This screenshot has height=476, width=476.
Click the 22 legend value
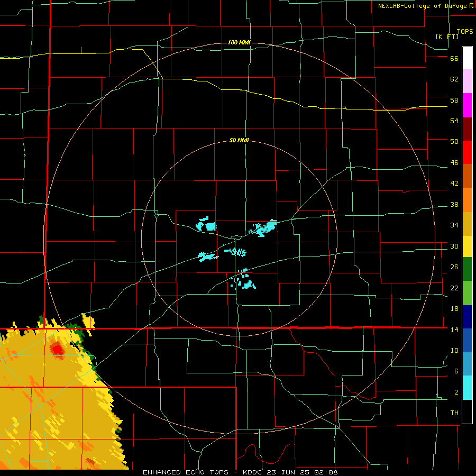[x=454, y=288]
